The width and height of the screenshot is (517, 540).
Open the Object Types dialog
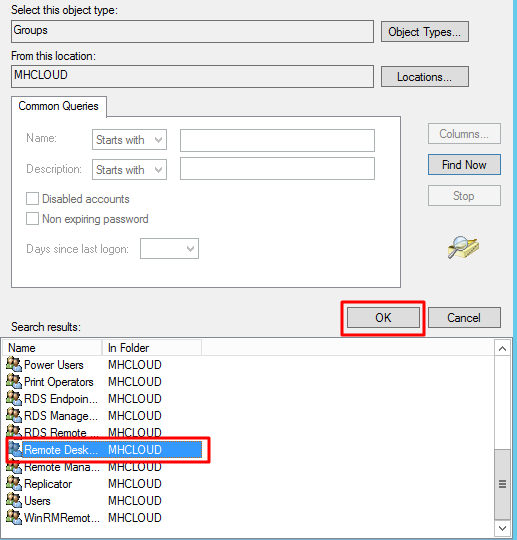pos(425,32)
